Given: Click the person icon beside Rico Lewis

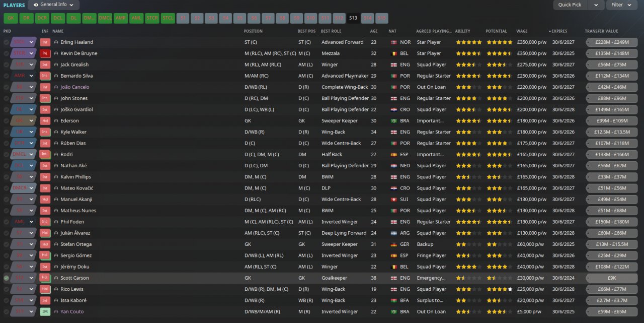Looking at the screenshot, I should pos(56,290).
